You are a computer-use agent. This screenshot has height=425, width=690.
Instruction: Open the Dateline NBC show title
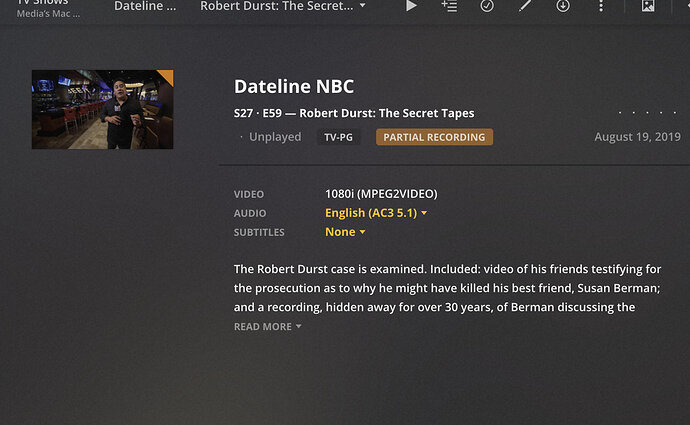294,86
